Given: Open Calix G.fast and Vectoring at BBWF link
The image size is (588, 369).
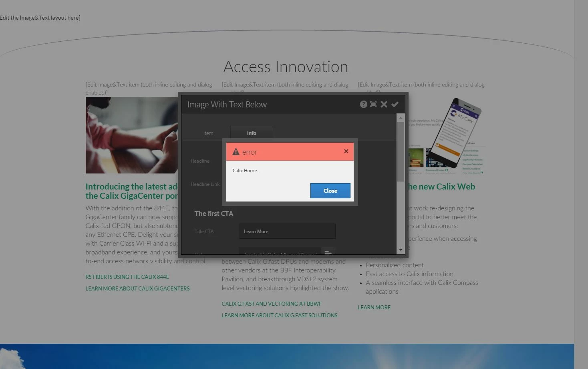Looking at the screenshot, I should click(272, 304).
